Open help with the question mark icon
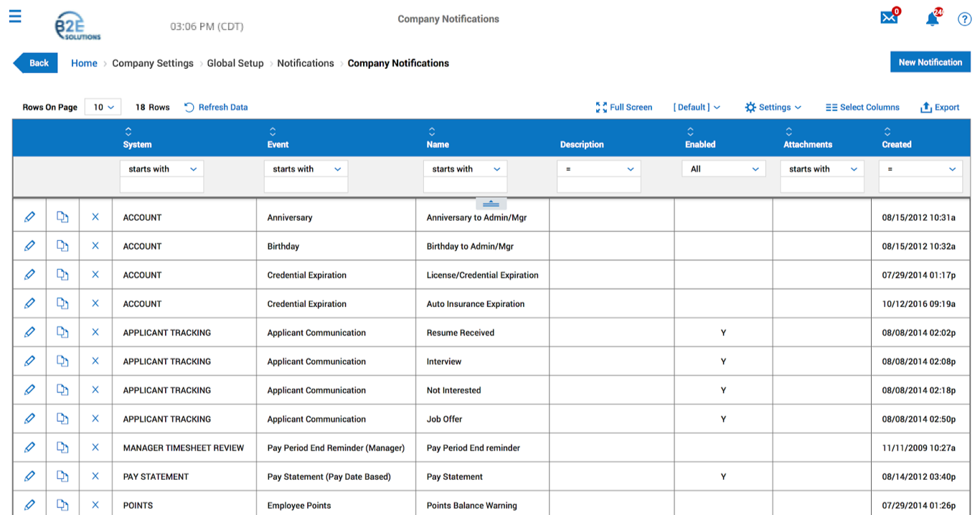 (965, 19)
